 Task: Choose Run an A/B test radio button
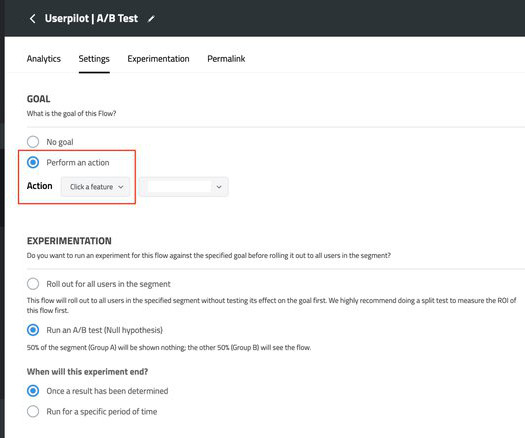[x=33, y=330]
